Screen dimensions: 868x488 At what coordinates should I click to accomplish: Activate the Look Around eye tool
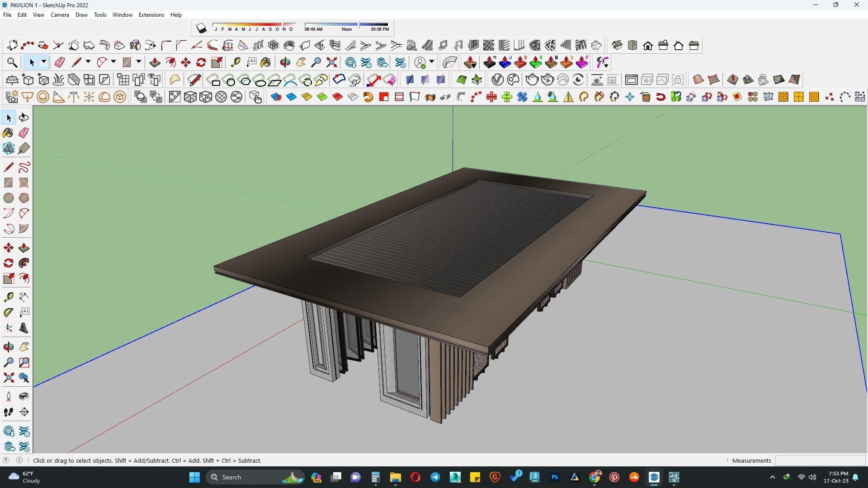point(24,397)
